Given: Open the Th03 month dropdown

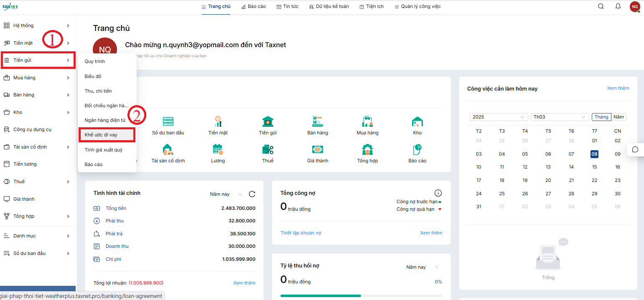Looking at the screenshot, I should 560,117.
